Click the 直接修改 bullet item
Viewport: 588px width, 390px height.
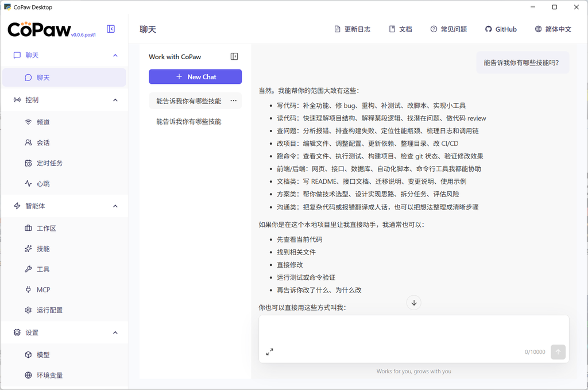click(x=290, y=265)
